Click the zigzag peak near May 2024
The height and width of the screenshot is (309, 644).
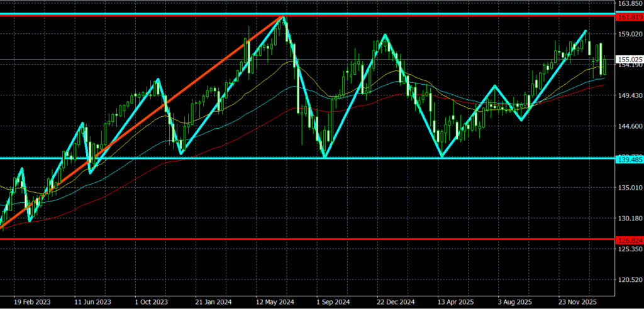click(283, 18)
